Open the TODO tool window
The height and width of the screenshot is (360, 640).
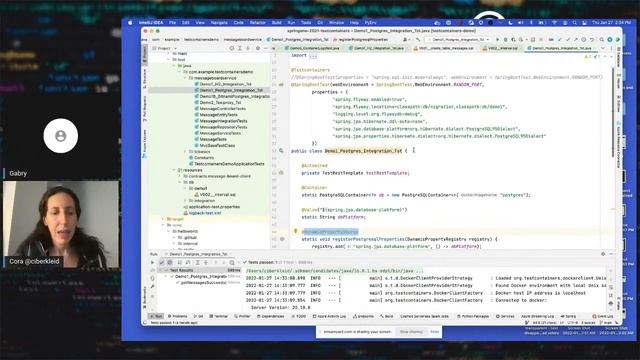(x=299, y=316)
